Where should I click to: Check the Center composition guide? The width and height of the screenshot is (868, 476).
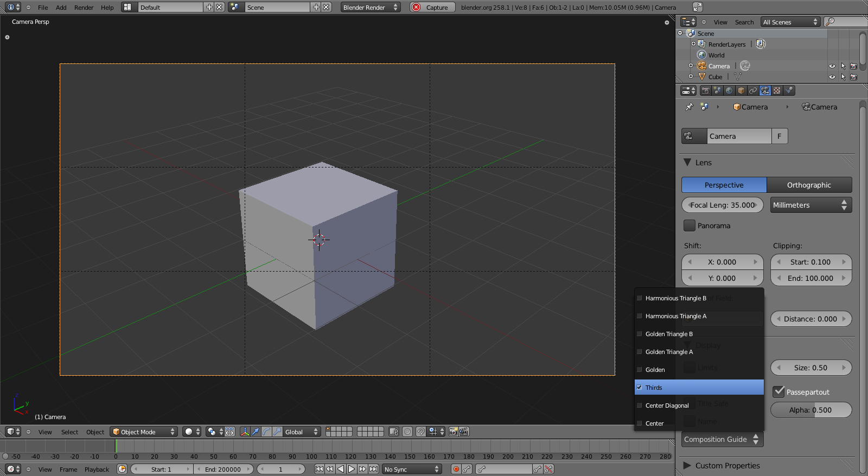click(699, 423)
